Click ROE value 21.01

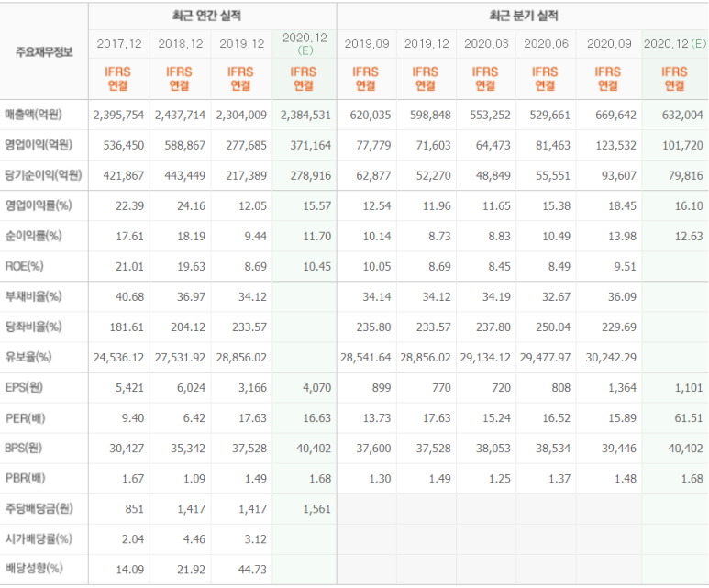pos(129,267)
